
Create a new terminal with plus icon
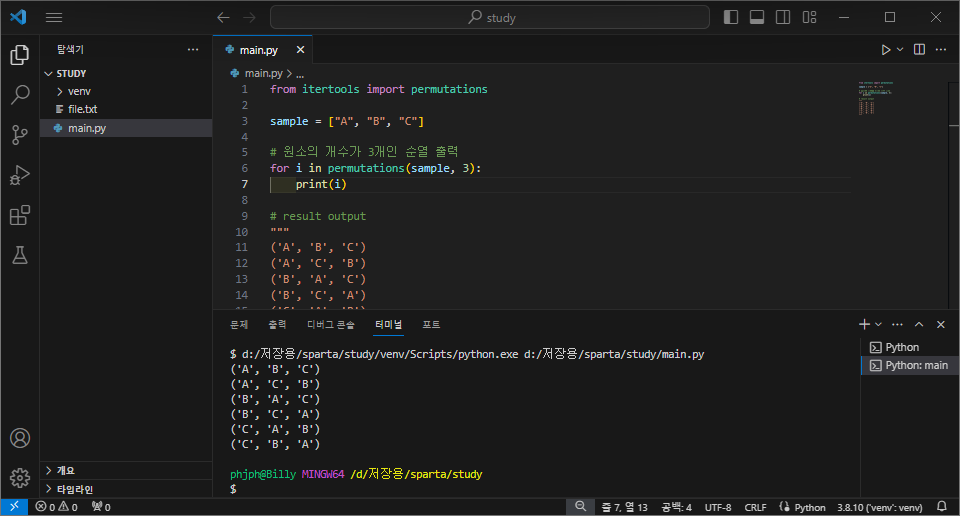pos(864,324)
